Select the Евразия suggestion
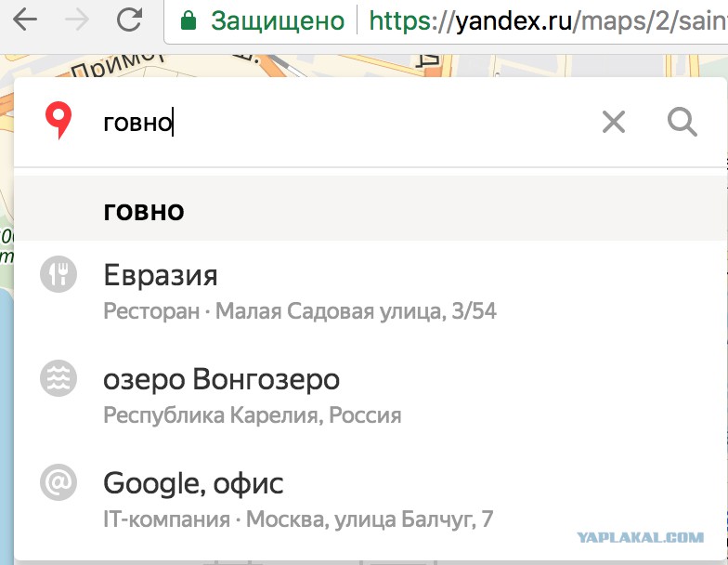The image size is (728, 565). point(370,292)
